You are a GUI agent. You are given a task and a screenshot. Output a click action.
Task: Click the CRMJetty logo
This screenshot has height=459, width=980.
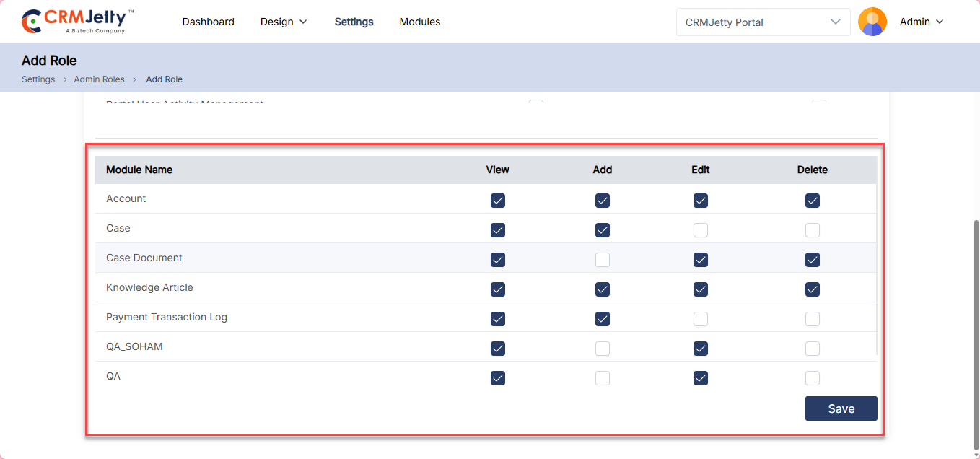(78, 22)
